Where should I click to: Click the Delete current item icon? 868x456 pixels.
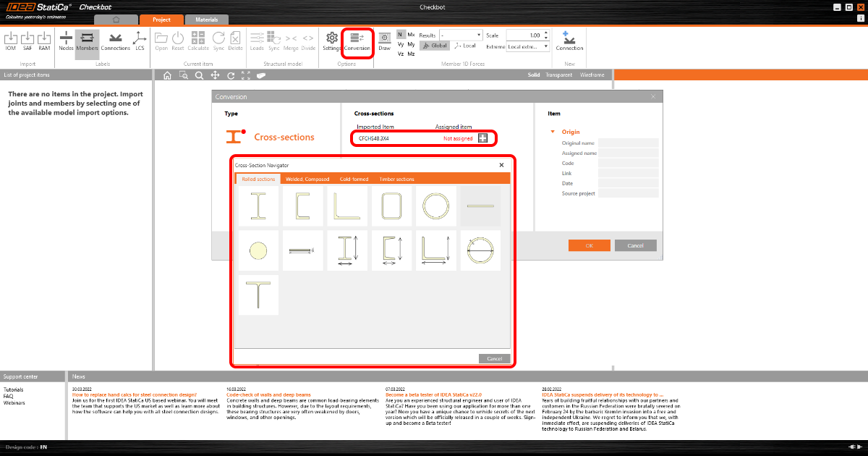(236, 41)
